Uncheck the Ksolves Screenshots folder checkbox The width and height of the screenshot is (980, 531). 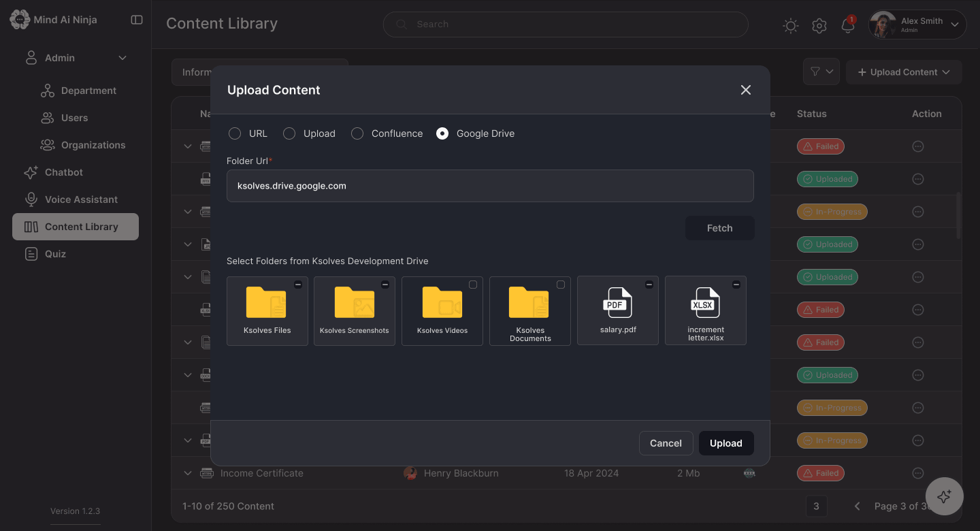coord(385,285)
